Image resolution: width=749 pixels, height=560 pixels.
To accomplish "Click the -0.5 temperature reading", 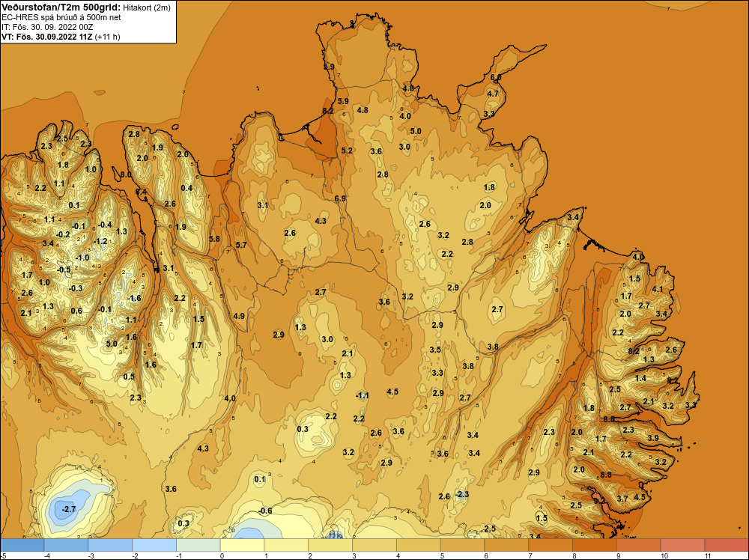I will coord(64,270).
